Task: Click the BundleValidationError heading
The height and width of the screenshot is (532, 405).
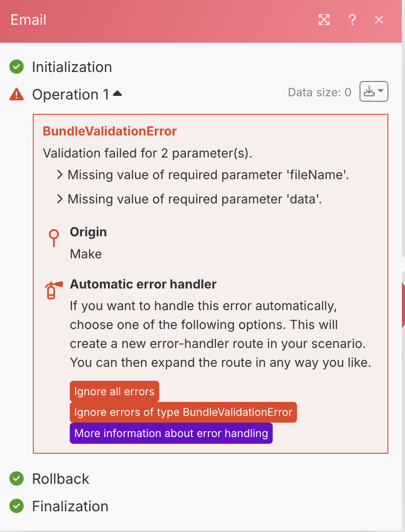Action: pos(109,131)
